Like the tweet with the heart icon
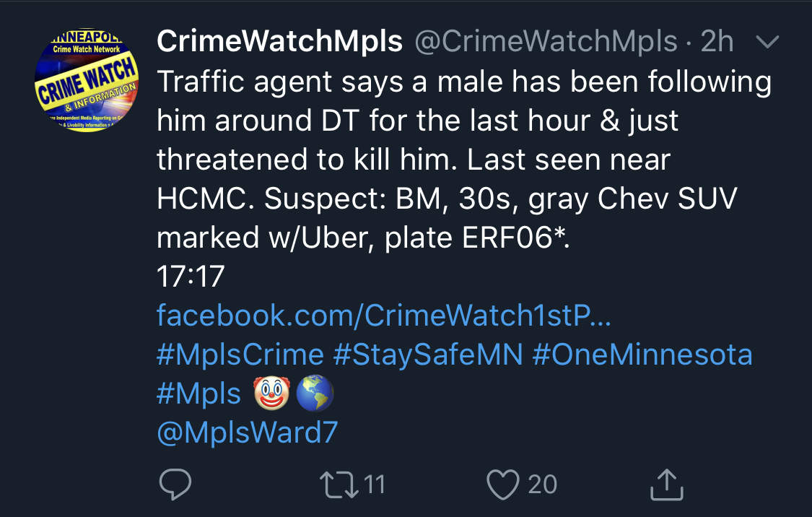 (x=503, y=485)
